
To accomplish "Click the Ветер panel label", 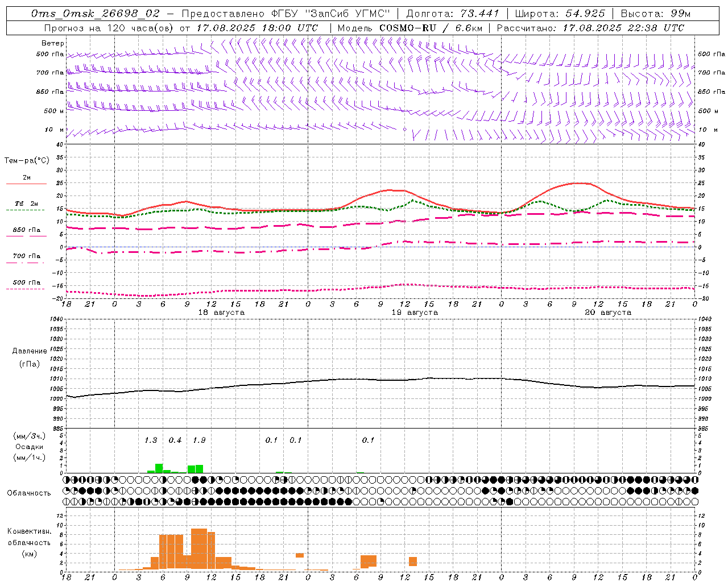I will pyautogui.click(x=53, y=43).
